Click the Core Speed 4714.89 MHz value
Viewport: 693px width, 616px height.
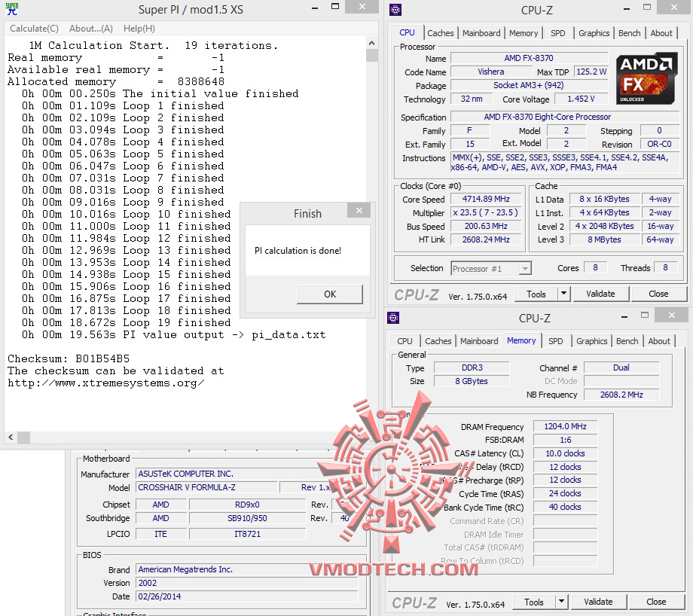486,199
